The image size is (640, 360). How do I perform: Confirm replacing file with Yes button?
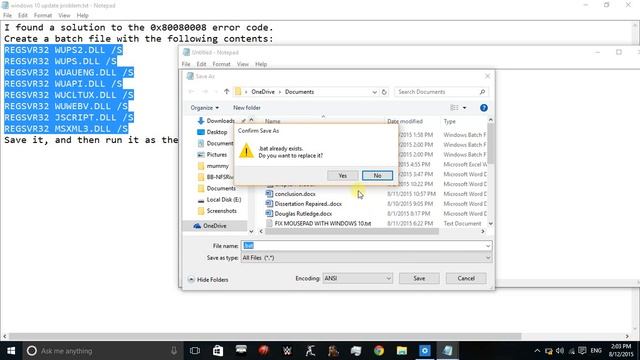(x=342, y=176)
